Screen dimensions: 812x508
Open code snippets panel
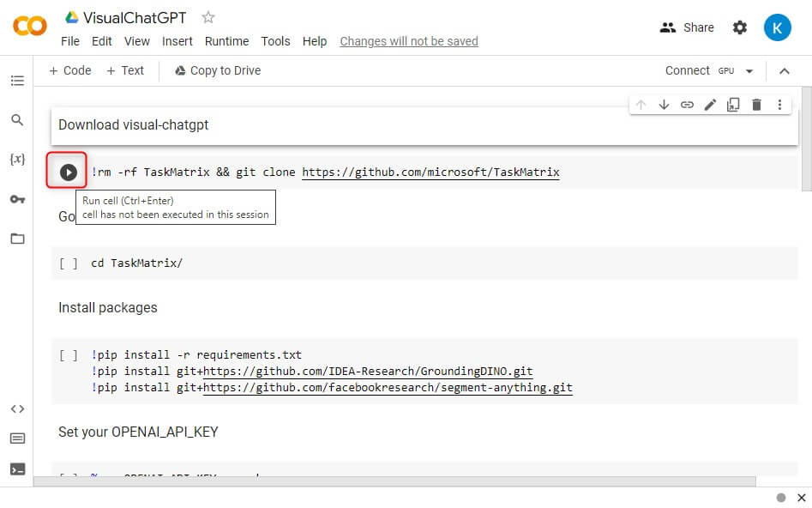(17, 409)
